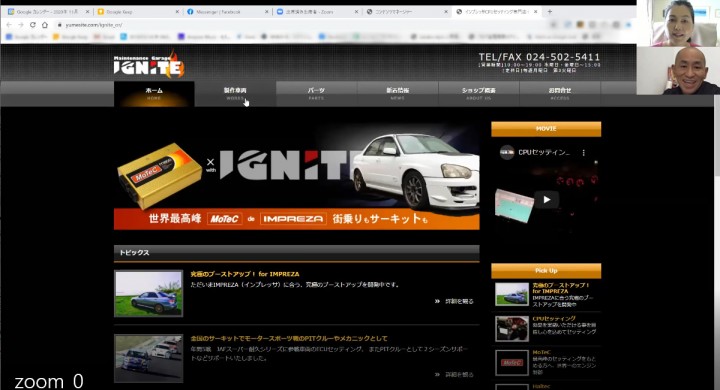Open the CPUセッティング video title link

pyautogui.click(x=544, y=153)
